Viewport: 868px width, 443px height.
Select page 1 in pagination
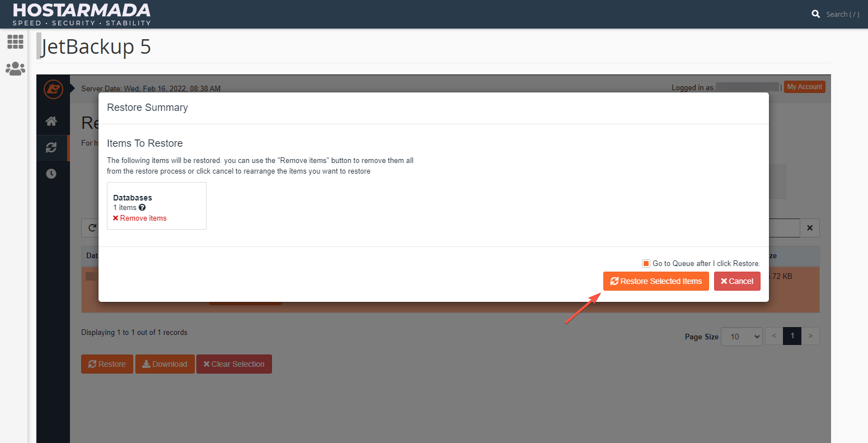(x=792, y=336)
